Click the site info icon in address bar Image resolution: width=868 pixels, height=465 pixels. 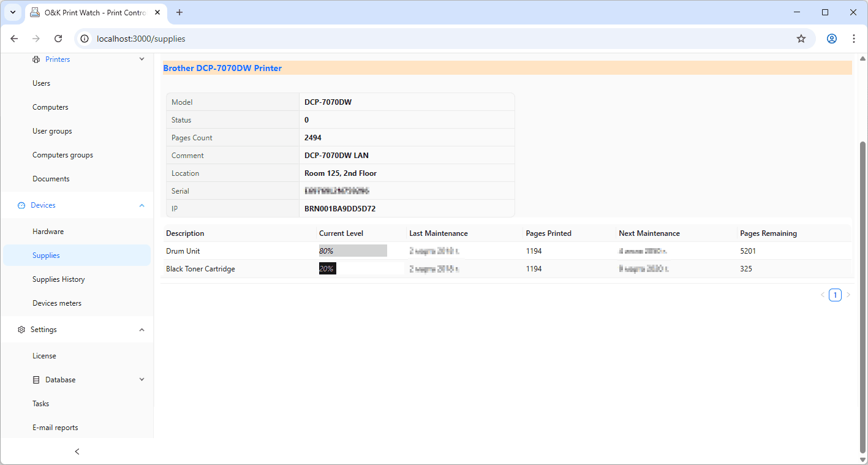tap(84, 38)
